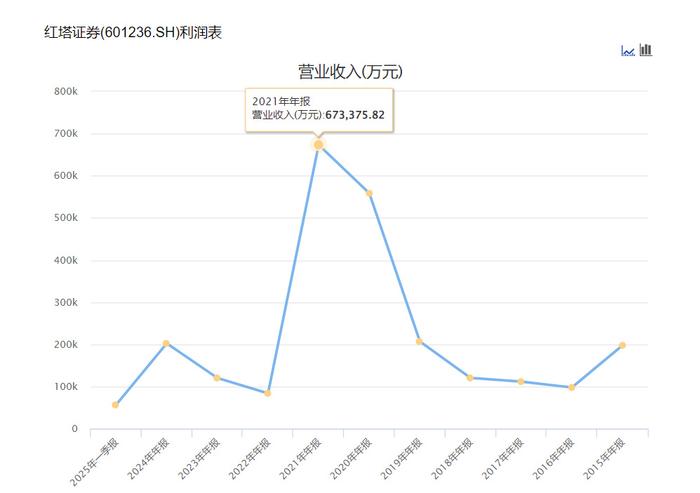Click the tooltip title 2021年年报
700x493 pixels.
click(281, 101)
